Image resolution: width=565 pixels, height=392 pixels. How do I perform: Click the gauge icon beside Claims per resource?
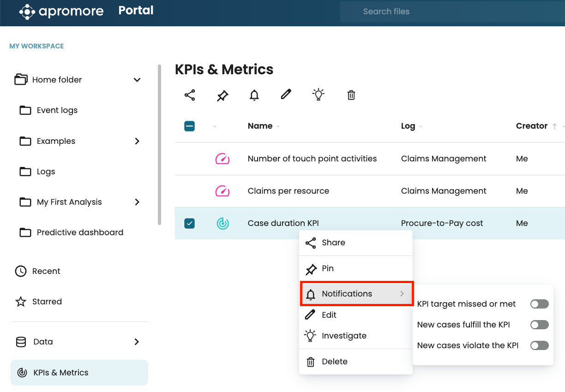[x=222, y=191]
